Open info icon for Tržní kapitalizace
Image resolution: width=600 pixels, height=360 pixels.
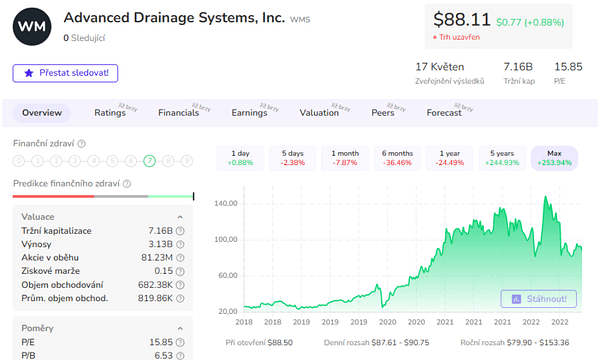(180, 231)
